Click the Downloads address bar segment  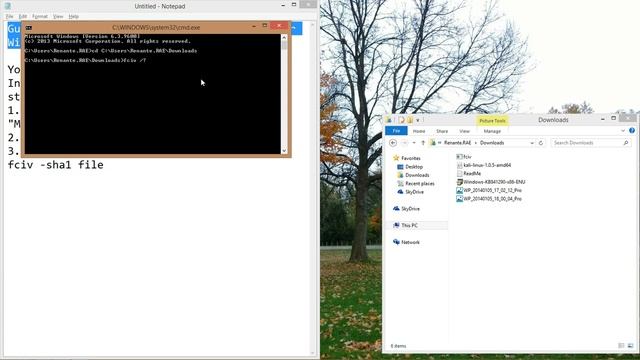[x=492, y=143]
